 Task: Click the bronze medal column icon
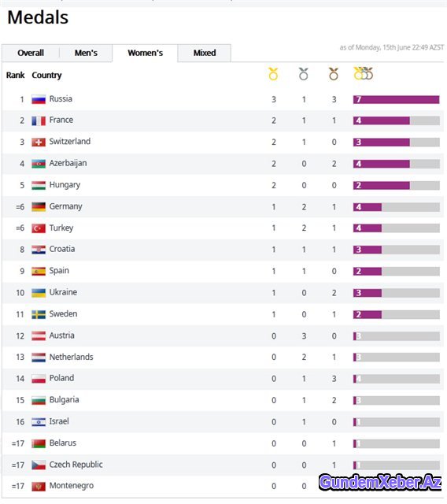coord(334,74)
